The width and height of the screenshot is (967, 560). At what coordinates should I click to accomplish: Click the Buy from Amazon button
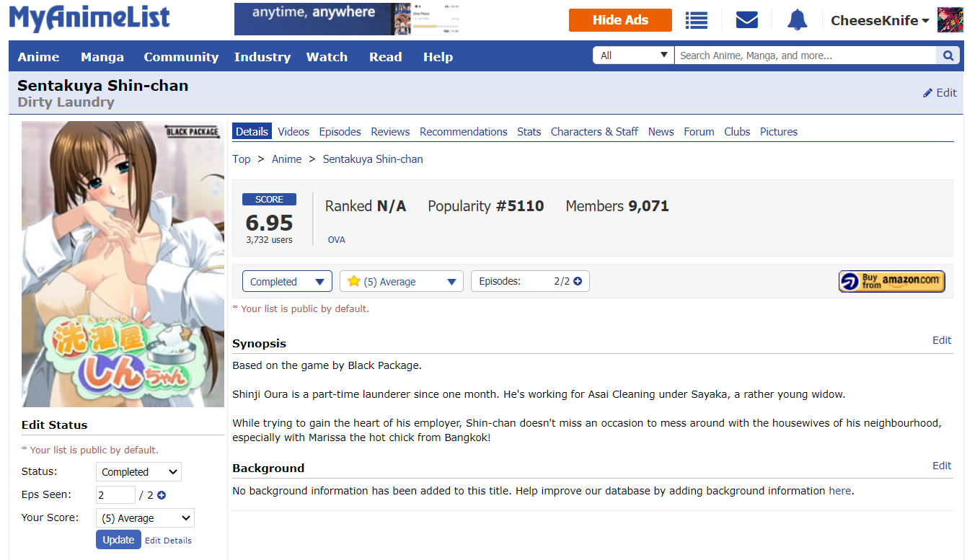click(891, 281)
